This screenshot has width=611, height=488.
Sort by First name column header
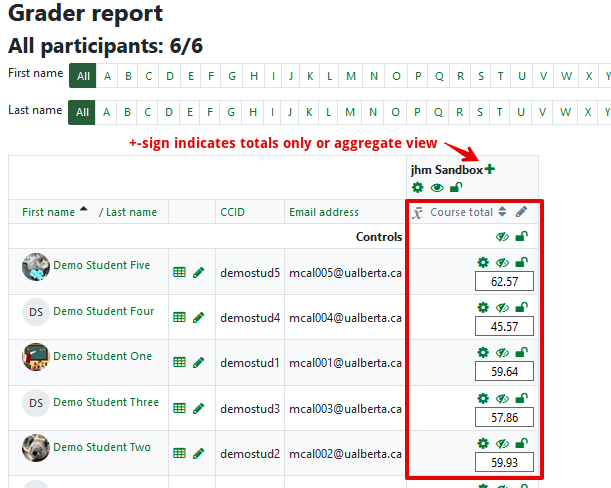pos(48,212)
